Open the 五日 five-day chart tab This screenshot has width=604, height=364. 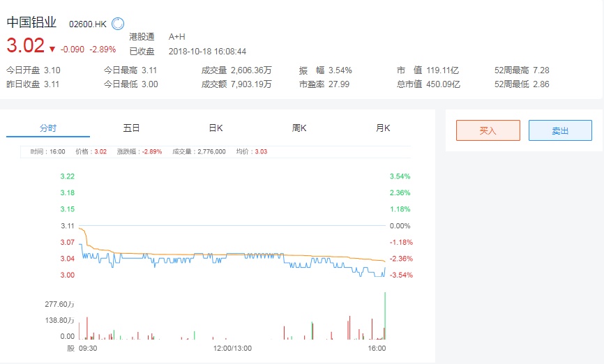pyautogui.click(x=132, y=128)
